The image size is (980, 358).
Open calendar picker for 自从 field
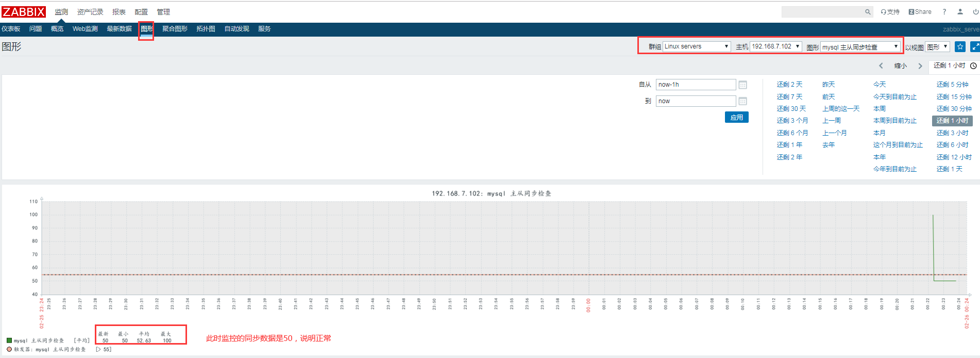742,85
